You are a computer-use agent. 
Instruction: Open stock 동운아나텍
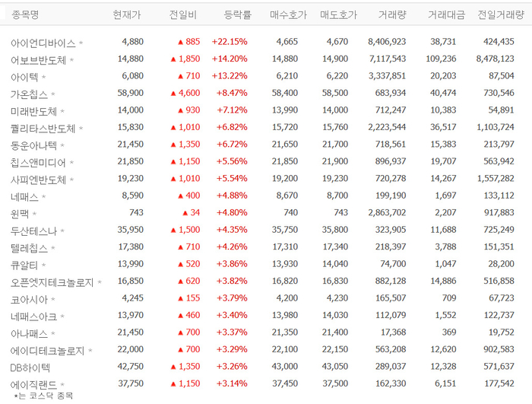[x=33, y=145]
